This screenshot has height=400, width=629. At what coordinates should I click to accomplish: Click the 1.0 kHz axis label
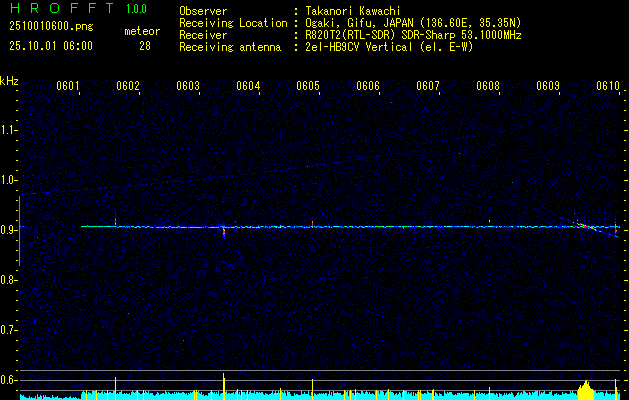pos(8,180)
